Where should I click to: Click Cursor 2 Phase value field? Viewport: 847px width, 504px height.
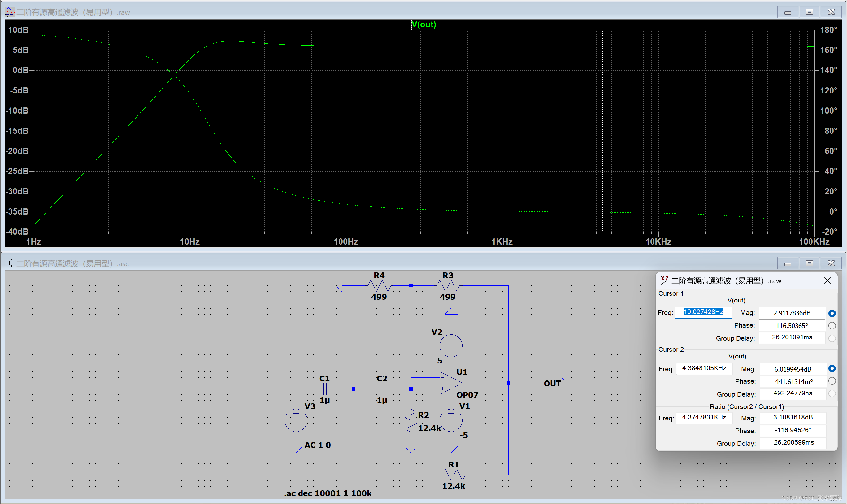(793, 382)
